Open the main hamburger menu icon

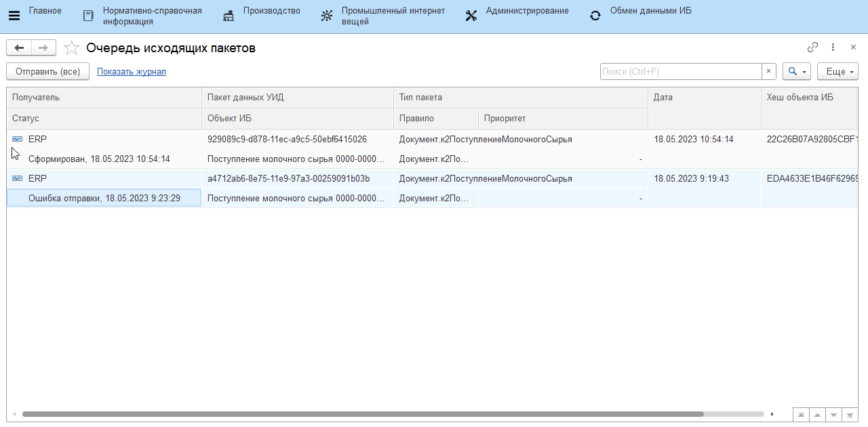coord(14,16)
